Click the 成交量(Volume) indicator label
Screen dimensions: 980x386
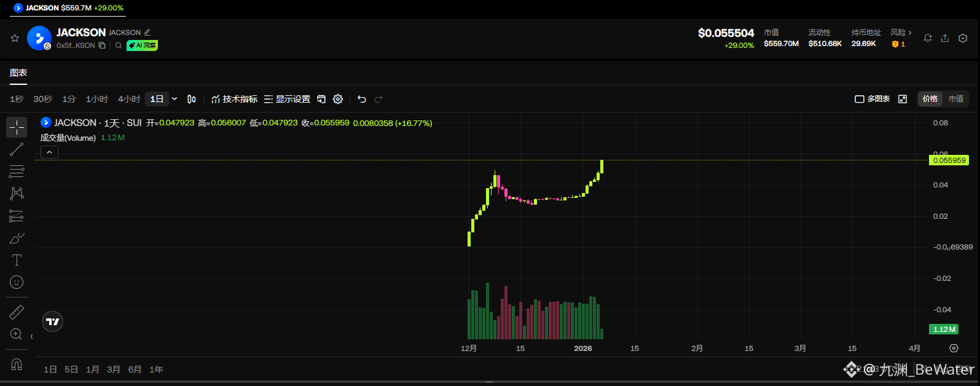tap(68, 138)
